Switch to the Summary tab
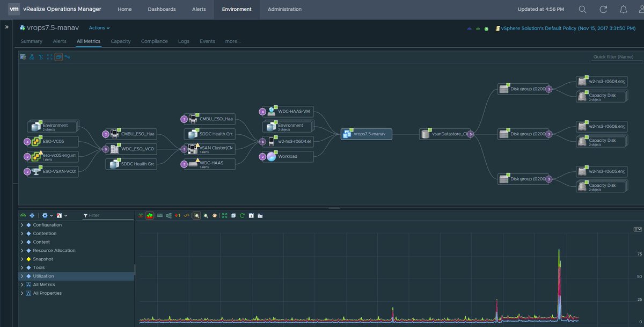 pyautogui.click(x=32, y=41)
